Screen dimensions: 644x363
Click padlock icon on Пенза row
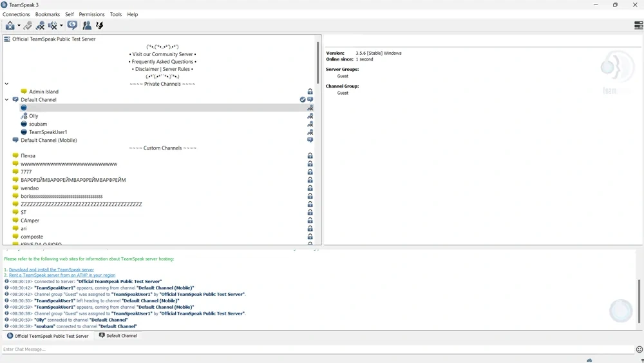[310, 156]
